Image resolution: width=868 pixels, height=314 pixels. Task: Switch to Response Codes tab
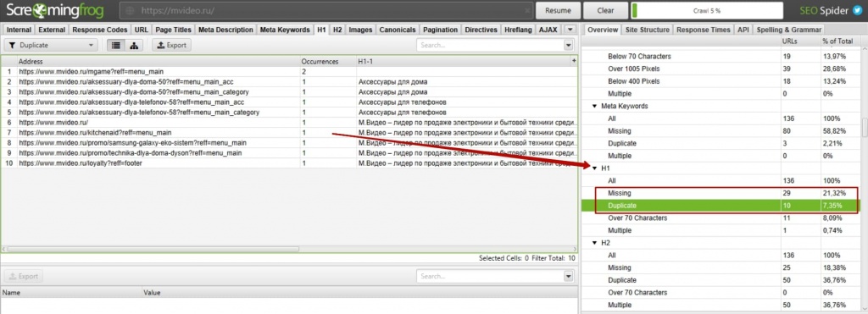pos(100,30)
